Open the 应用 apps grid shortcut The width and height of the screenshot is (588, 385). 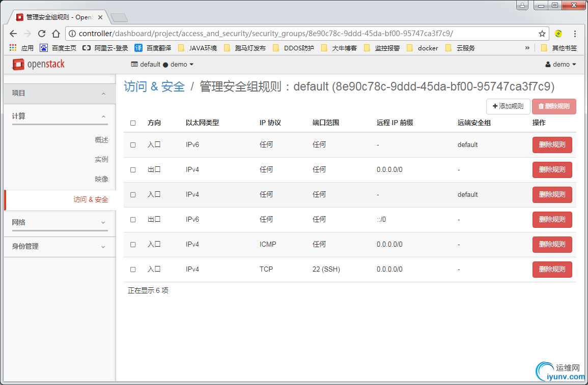click(21, 48)
